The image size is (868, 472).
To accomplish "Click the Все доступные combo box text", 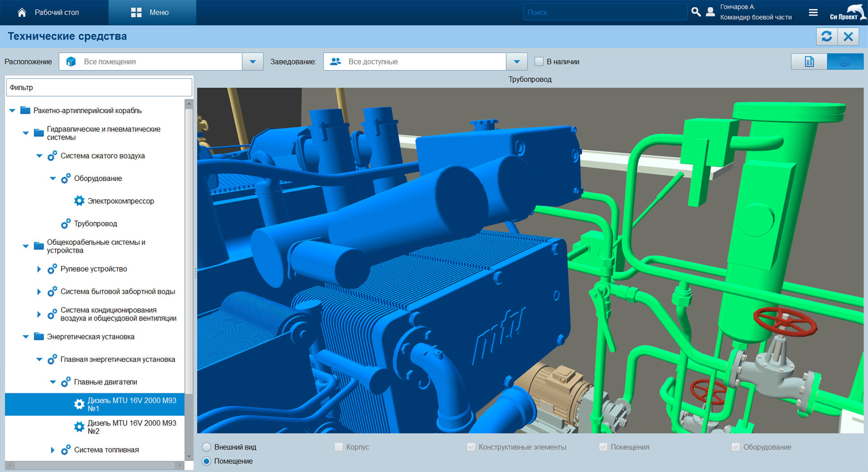I will pos(373,61).
